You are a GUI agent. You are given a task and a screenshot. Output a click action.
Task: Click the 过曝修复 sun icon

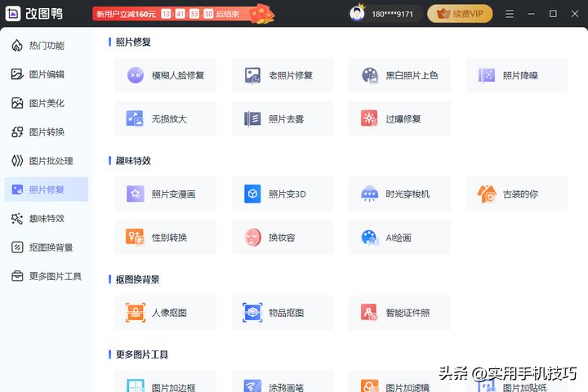coord(369,118)
